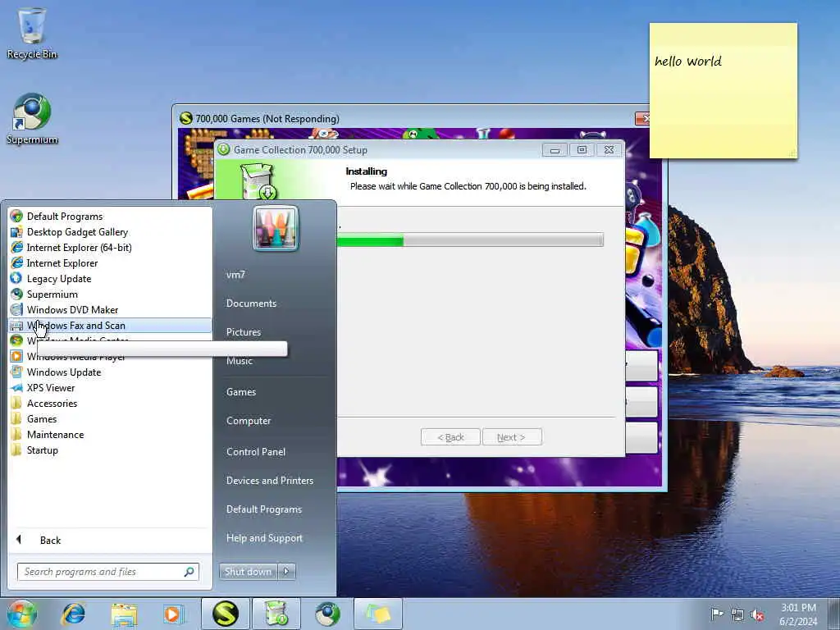840x630 pixels.
Task: Expand the Accessories folder
Action: (110, 404)
